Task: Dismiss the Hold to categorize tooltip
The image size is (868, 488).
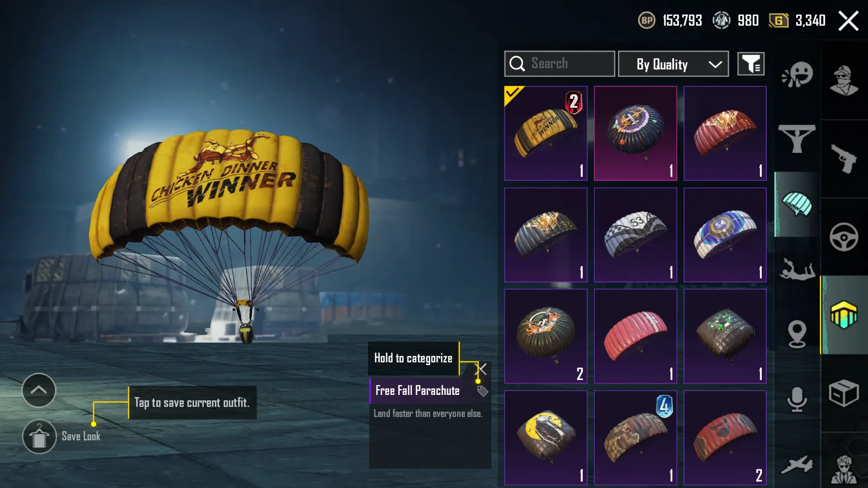Action: [x=482, y=369]
